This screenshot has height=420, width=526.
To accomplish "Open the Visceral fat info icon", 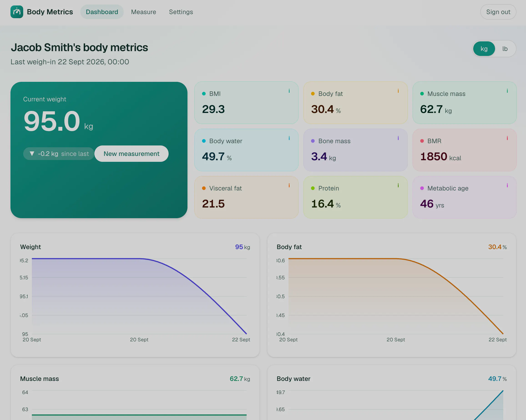I will click(289, 185).
